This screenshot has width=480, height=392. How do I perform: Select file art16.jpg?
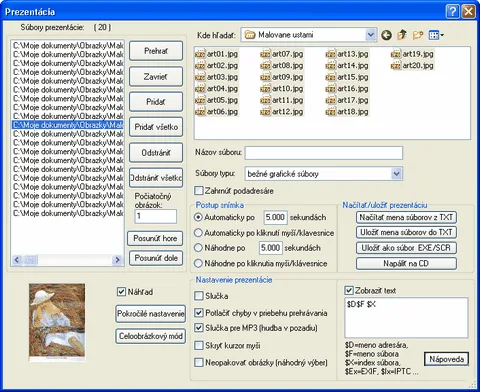(x=347, y=89)
